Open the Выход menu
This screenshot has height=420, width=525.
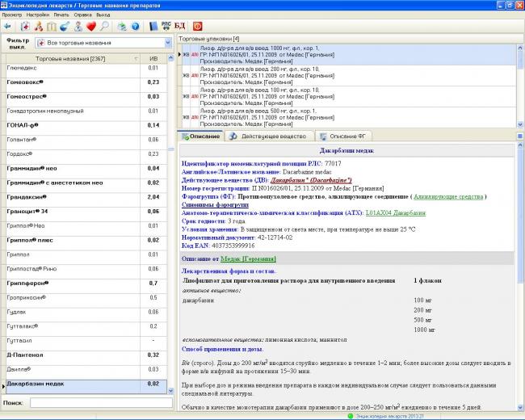(103, 15)
